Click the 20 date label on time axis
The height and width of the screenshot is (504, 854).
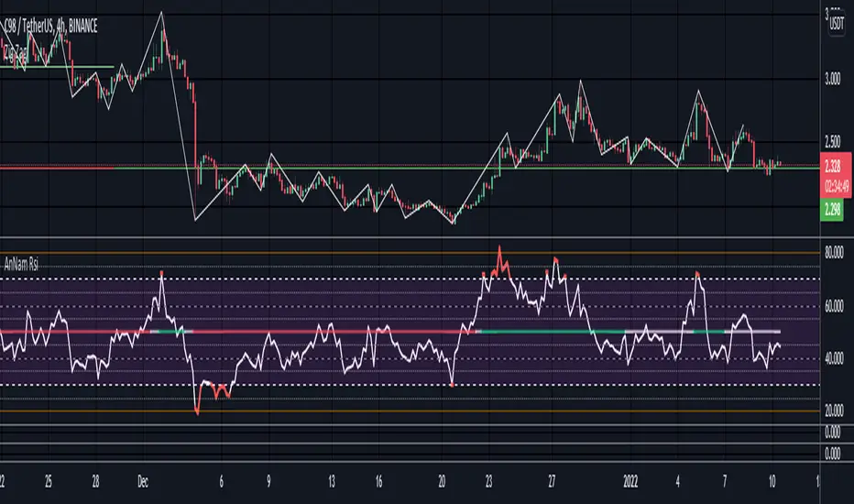click(x=442, y=482)
